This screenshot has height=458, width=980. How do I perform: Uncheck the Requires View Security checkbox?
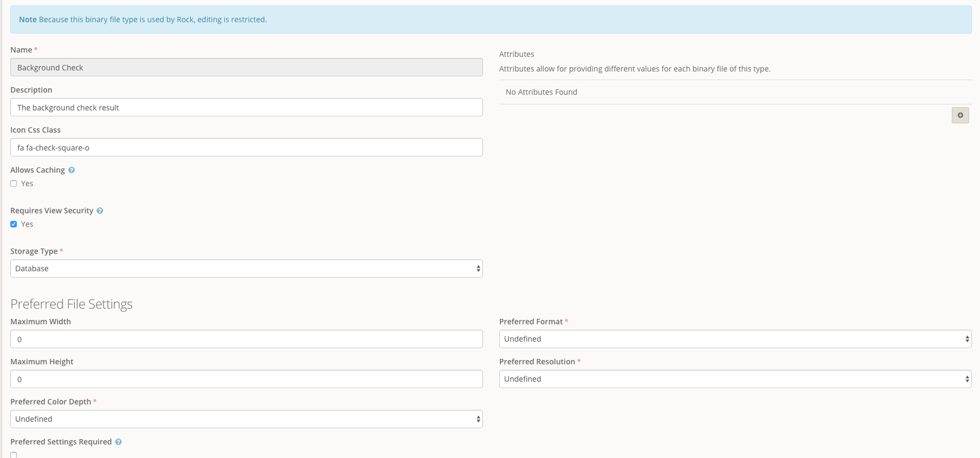(x=13, y=224)
